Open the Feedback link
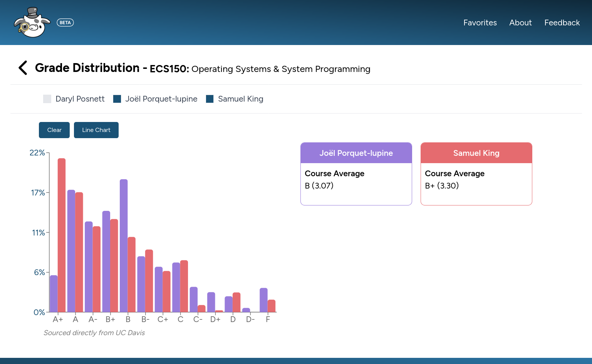This screenshot has width=592, height=364. pyautogui.click(x=562, y=23)
